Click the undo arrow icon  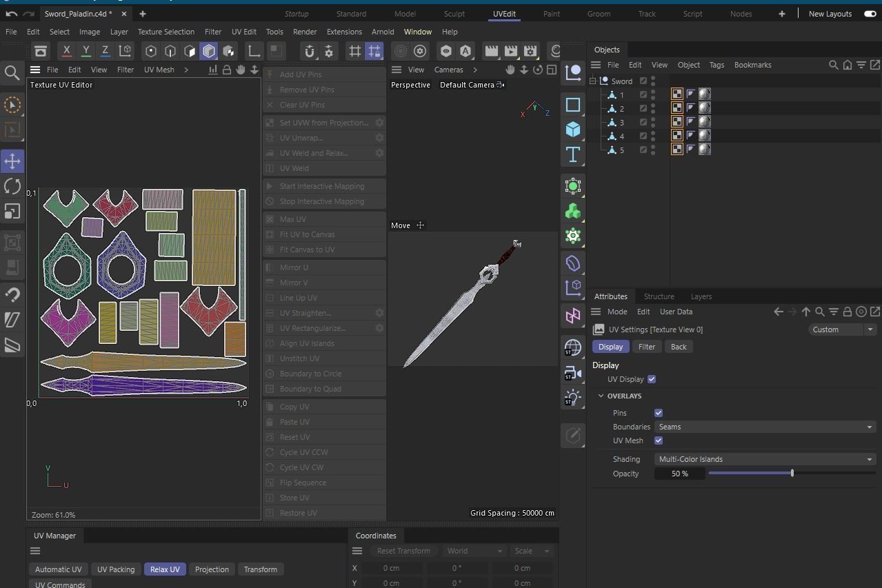point(12,14)
